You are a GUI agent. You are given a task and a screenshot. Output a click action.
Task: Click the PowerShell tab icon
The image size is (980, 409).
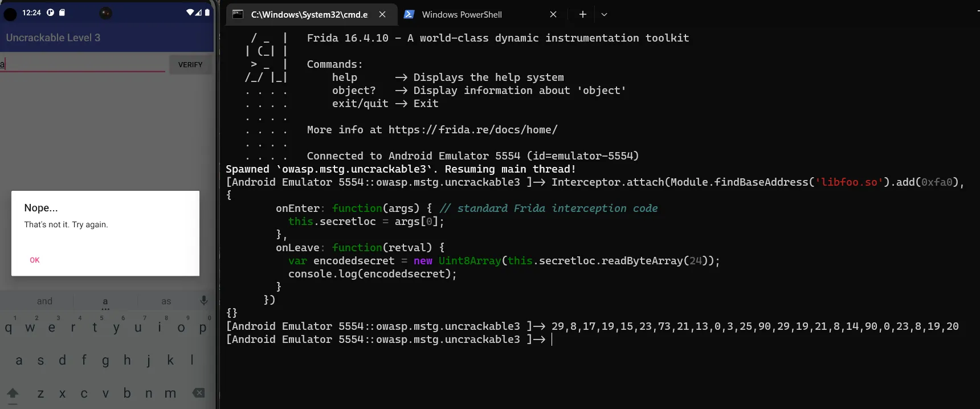pos(409,14)
